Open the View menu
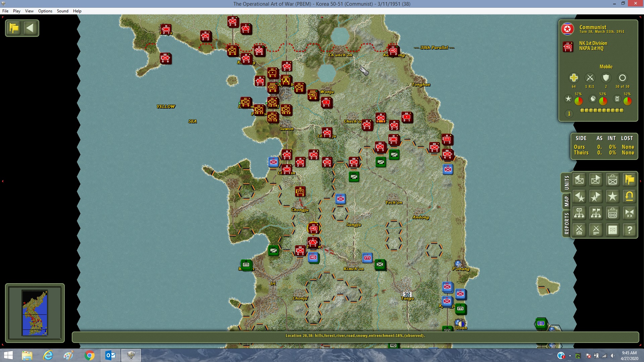The width and height of the screenshot is (644, 362). click(x=29, y=11)
